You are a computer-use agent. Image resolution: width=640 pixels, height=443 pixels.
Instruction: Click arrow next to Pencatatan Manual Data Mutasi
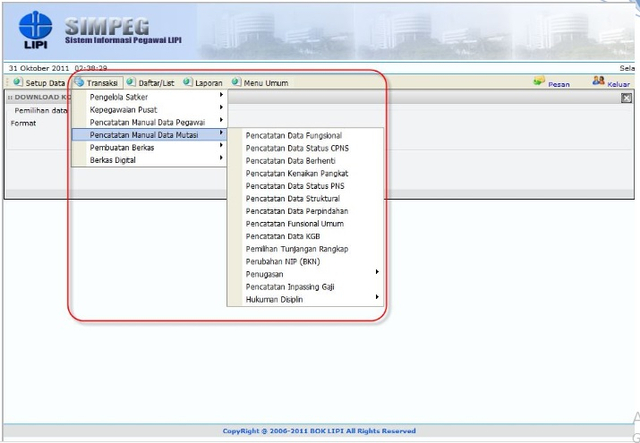click(x=221, y=133)
